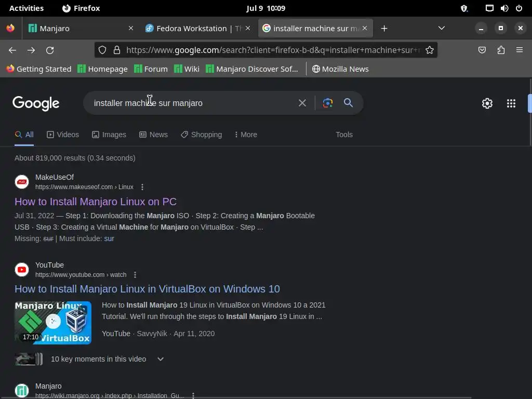Click the small thumbnail beside key moments

click(x=29, y=359)
